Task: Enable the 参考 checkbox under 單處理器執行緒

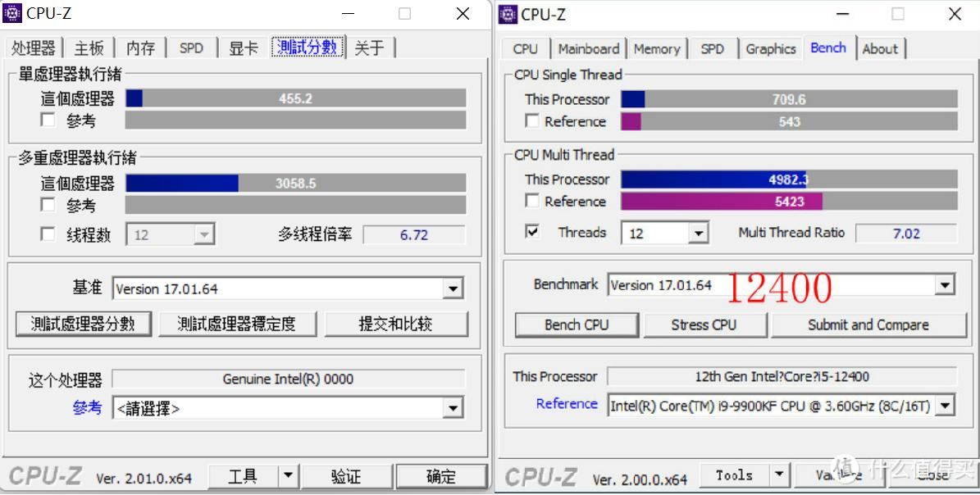Action: (47, 120)
